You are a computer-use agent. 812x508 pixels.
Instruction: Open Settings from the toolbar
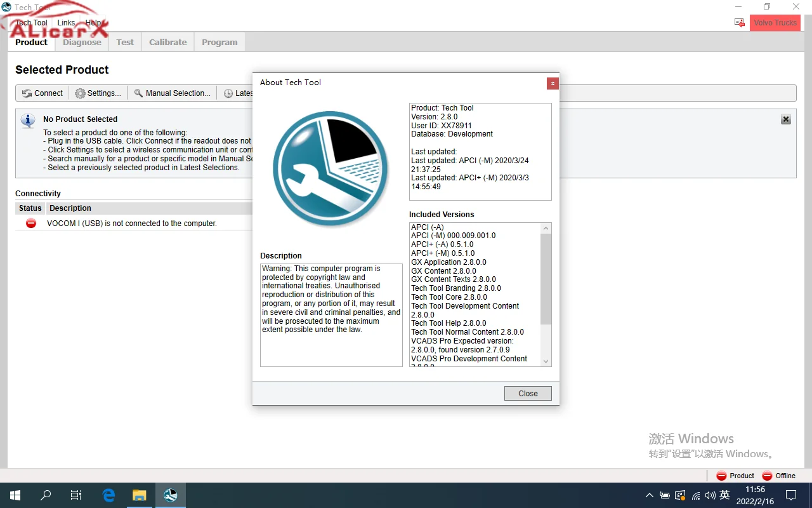98,93
